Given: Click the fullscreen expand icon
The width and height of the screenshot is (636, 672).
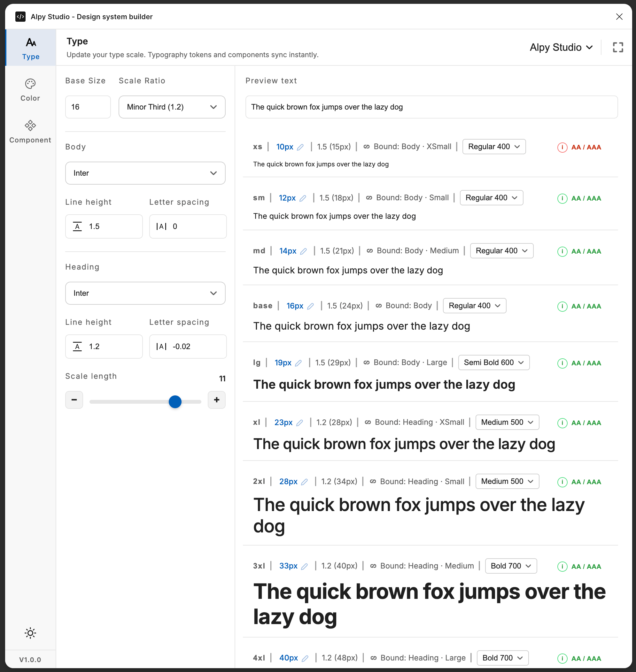Looking at the screenshot, I should [618, 48].
